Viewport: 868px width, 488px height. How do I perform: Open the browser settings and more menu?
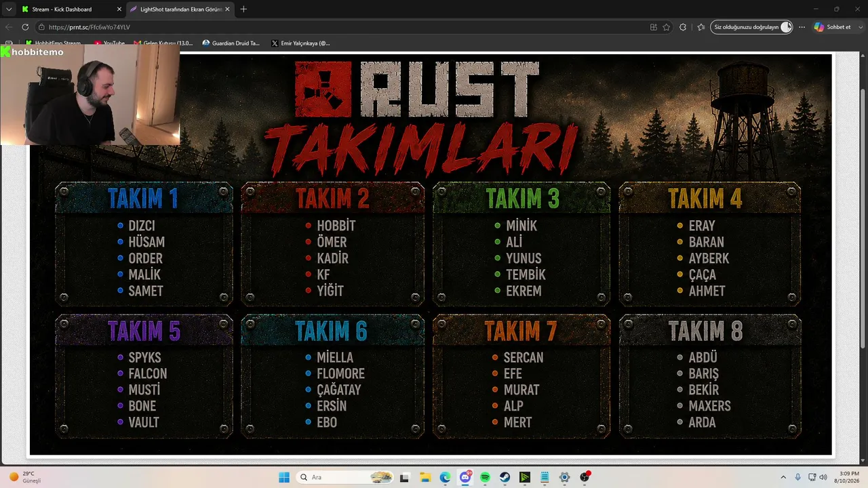pos(802,27)
